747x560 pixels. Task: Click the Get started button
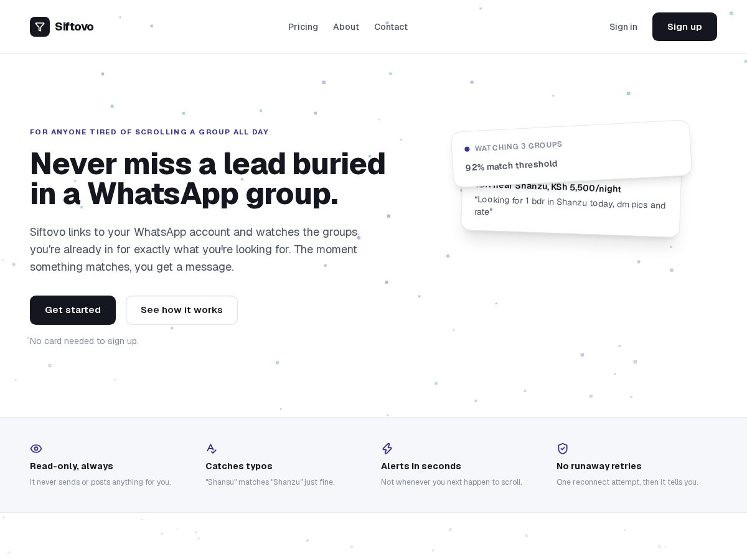73,310
